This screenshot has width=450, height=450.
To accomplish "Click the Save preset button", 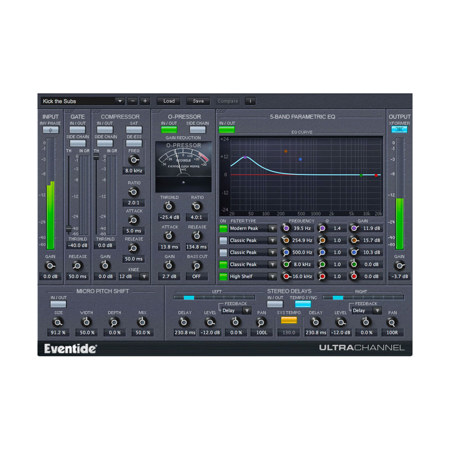I will tap(198, 101).
